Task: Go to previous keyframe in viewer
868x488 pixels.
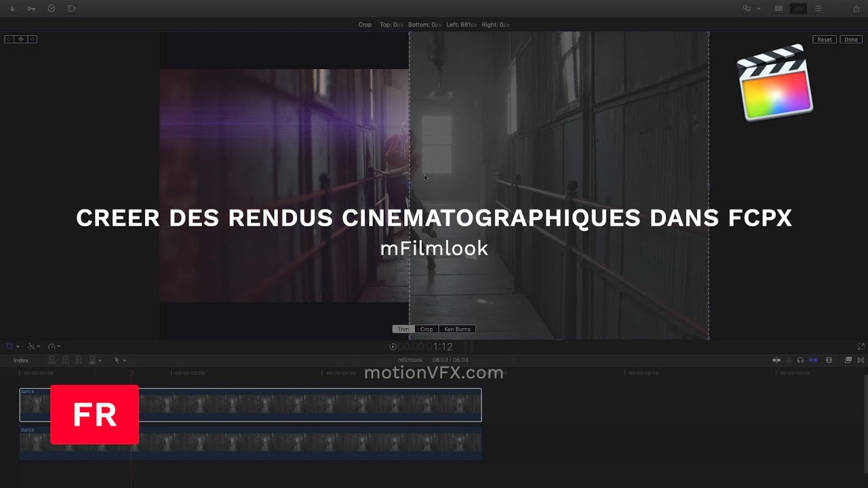Action: click(9, 39)
